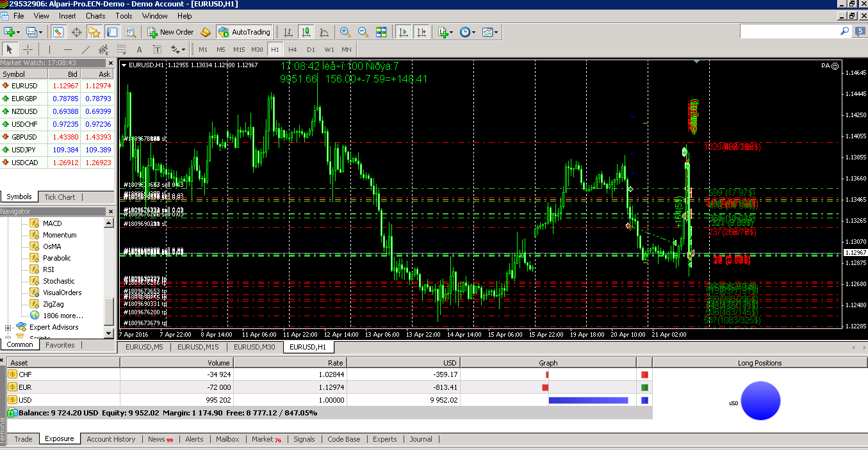Toggle the H4 timeframe button
Screen dimensions: 868x450
(x=293, y=49)
